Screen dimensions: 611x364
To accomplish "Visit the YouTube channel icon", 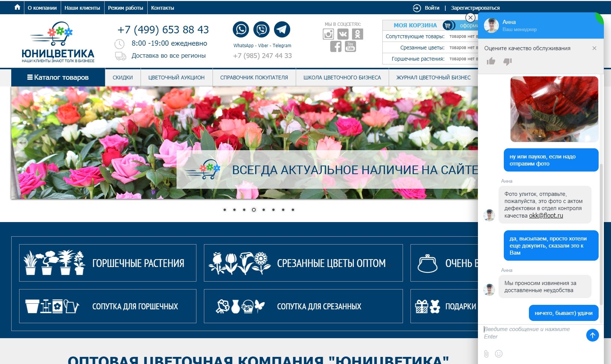I will pyautogui.click(x=350, y=46).
